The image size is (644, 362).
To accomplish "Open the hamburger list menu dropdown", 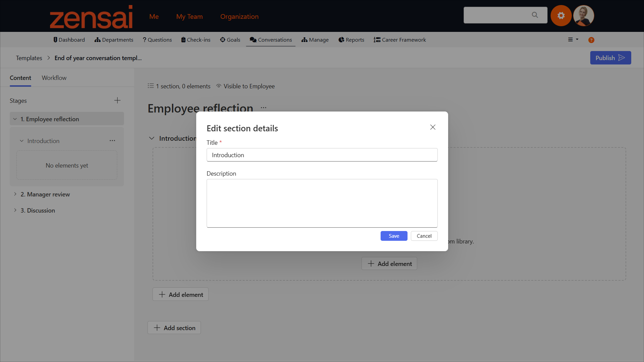I will point(573,40).
